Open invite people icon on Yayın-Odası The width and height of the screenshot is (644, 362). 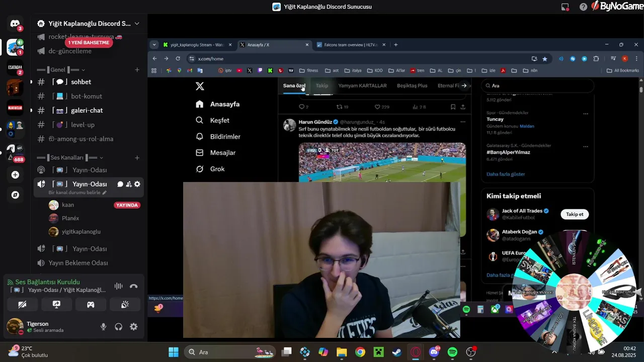click(x=129, y=185)
